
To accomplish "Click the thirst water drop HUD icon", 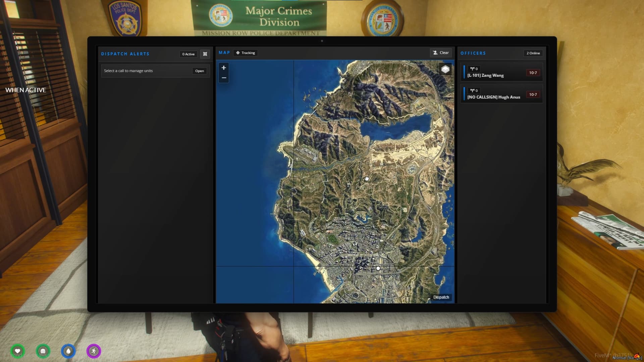I will [68, 351].
